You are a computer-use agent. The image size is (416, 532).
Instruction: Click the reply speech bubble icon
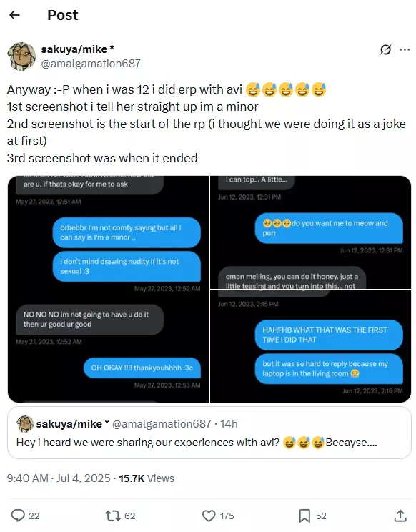coord(18,516)
